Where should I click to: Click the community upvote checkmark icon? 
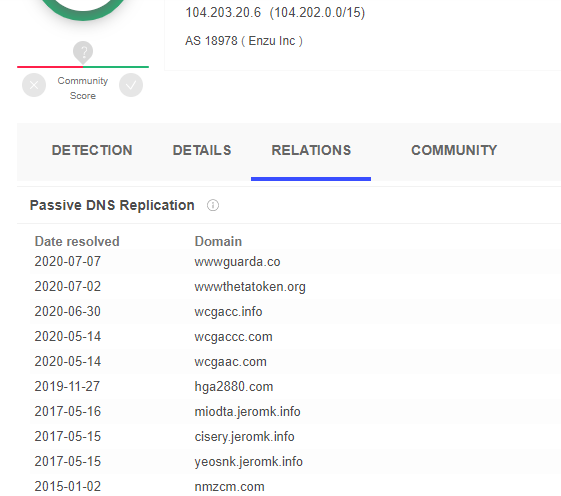[x=131, y=85]
